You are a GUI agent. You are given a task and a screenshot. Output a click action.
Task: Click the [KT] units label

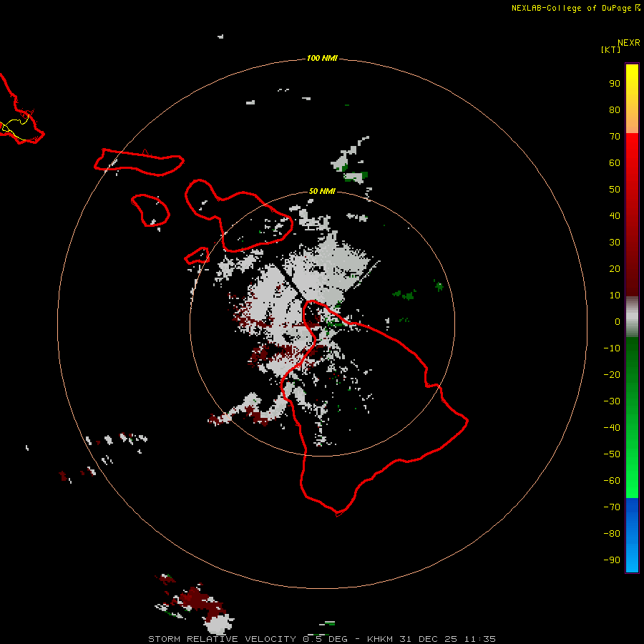[x=610, y=49]
